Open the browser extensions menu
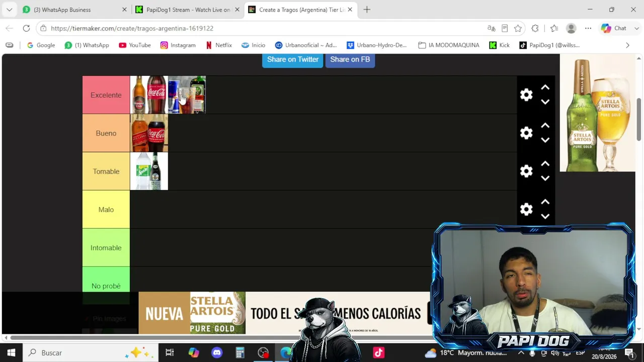This screenshot has height=362, width=644. coord(535,28)
